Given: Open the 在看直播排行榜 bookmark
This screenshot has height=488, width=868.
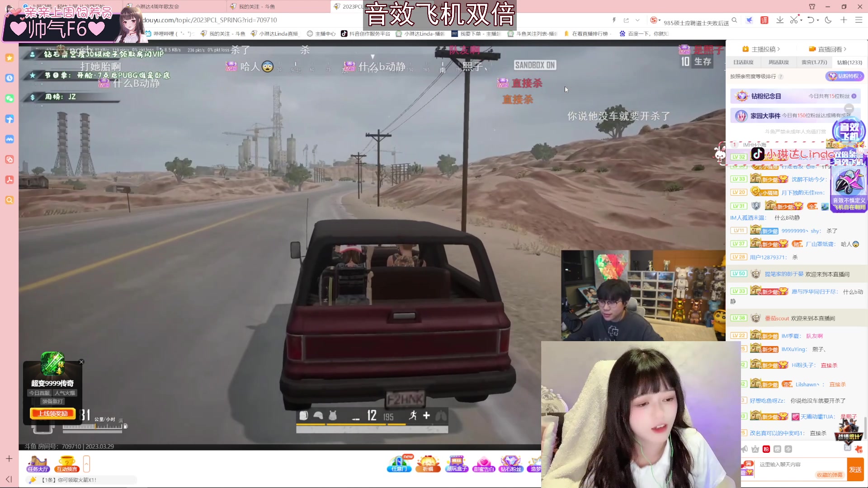Looking at the screenshot, I should tap(588, 34).
